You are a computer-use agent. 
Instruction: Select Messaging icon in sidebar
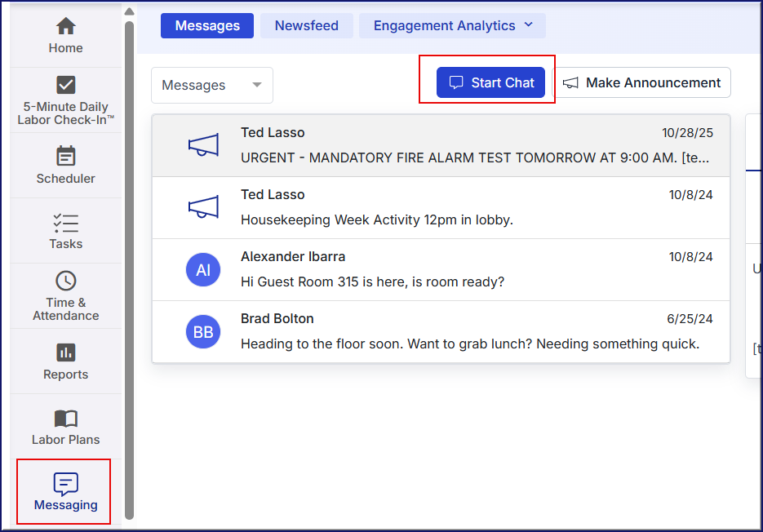click(x=65, y=484)
